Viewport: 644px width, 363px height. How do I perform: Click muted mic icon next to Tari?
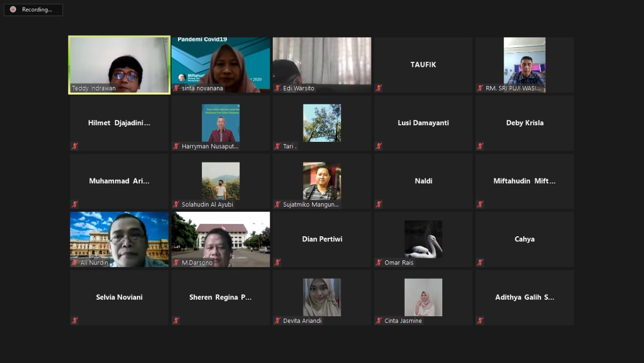[x=278, y=146]
